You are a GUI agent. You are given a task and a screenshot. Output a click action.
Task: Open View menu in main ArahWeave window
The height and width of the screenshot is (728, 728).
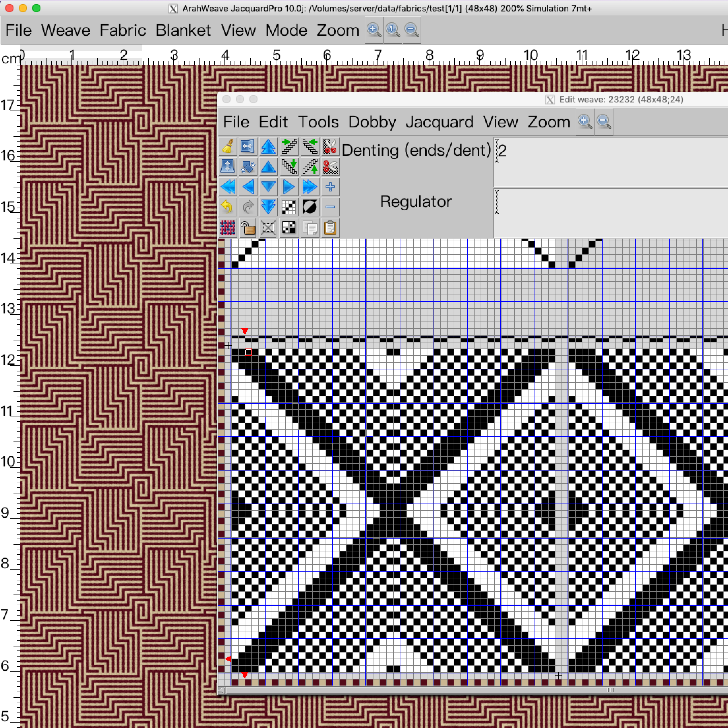239,30
